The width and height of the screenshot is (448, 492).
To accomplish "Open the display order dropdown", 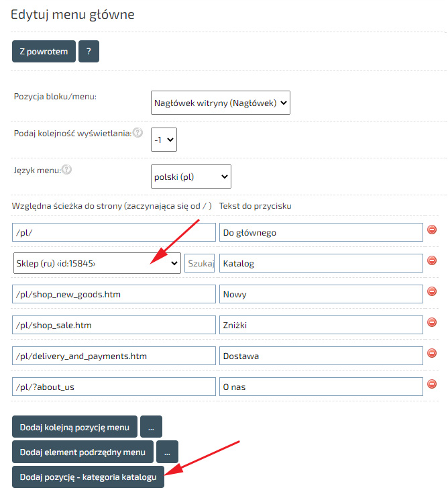I will pyautogui.click(x=164, y=140).
